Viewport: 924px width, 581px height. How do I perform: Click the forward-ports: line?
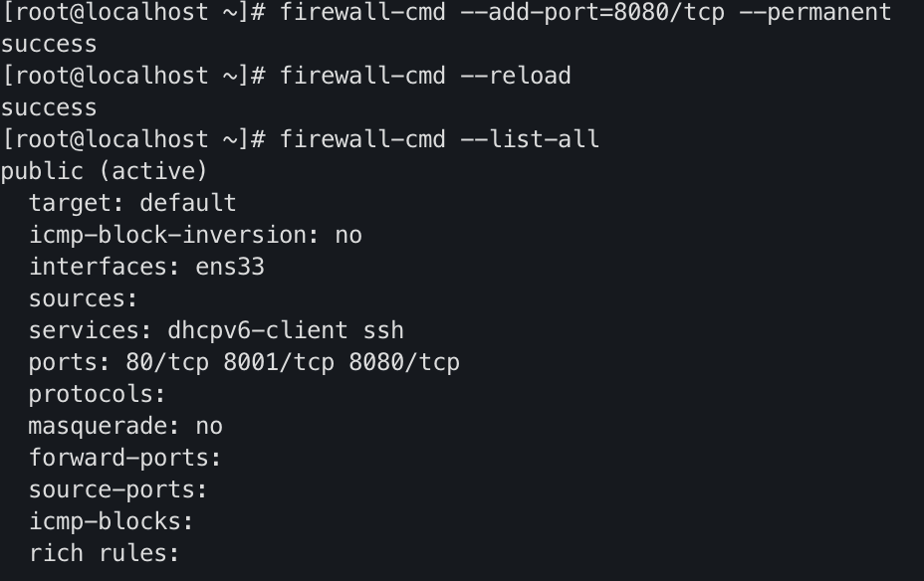pyautogui.click(x=125, y=458)
